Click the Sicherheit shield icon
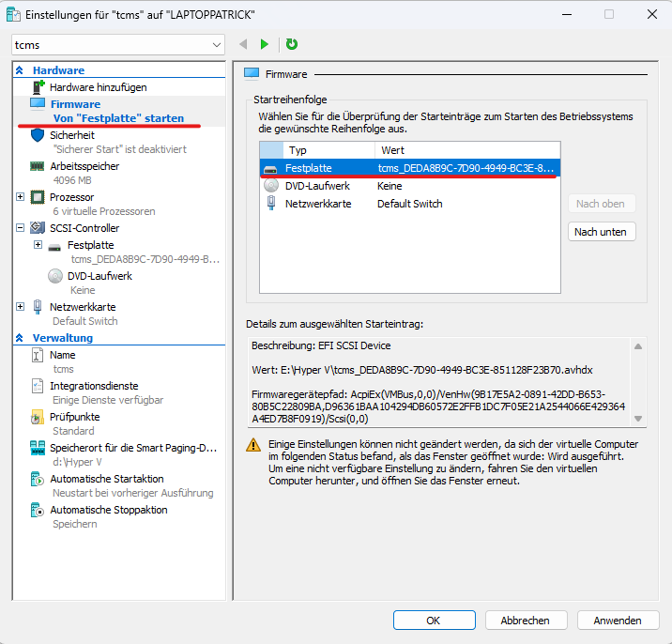Image resolution: width=672 pixels, height=644 pixels. tap(38, 135)
